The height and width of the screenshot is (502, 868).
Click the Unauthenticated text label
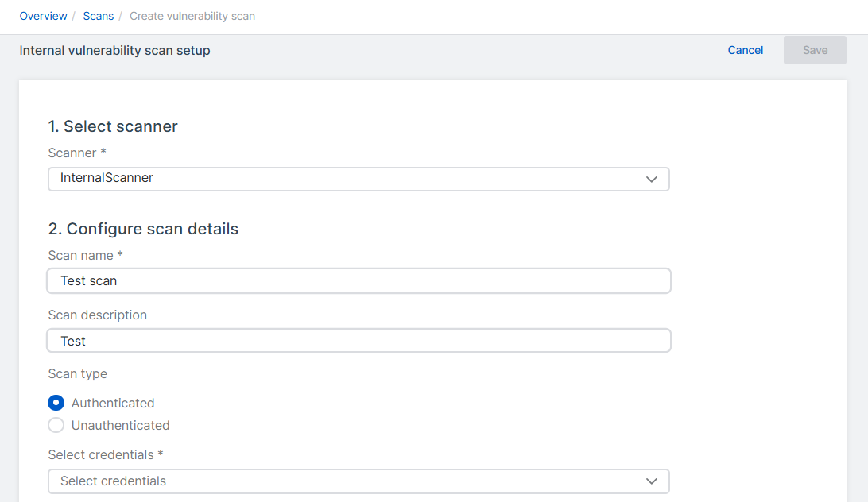click(120, 425)
